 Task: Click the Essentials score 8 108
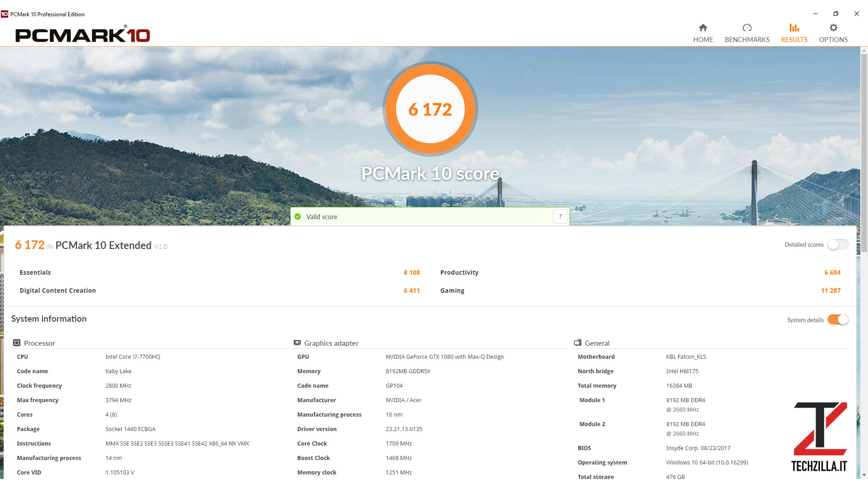coord(411,272)
